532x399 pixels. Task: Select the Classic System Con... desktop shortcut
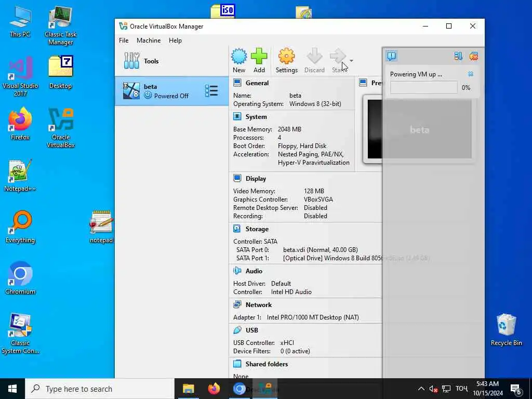click(20, 334)
